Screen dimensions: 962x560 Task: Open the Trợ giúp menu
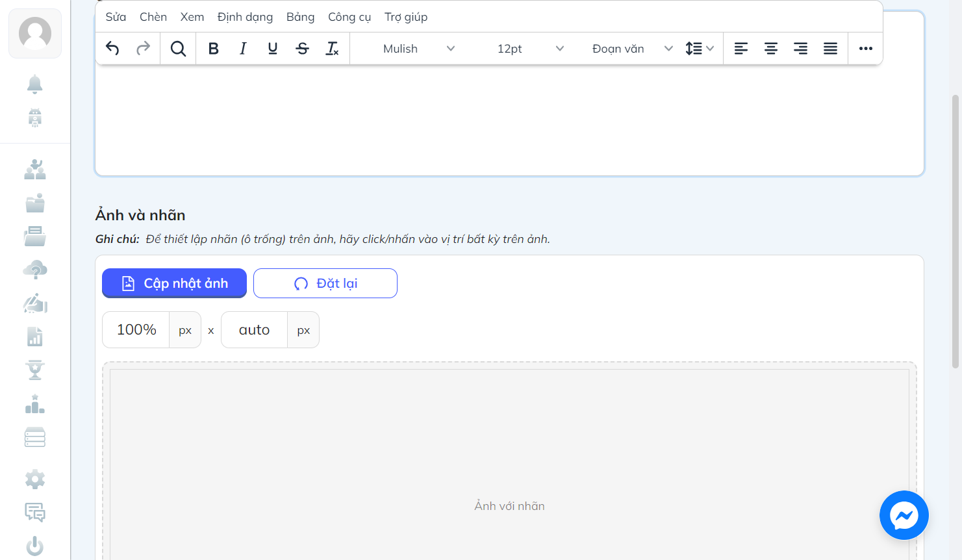click(406, 17)
